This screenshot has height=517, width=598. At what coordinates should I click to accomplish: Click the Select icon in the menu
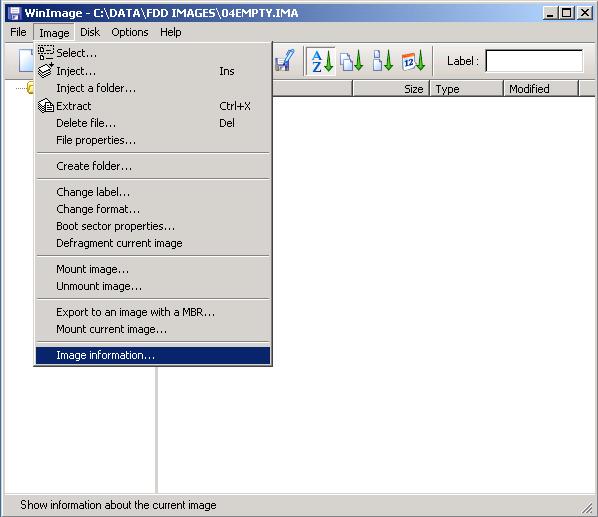[x=45, y=53]
